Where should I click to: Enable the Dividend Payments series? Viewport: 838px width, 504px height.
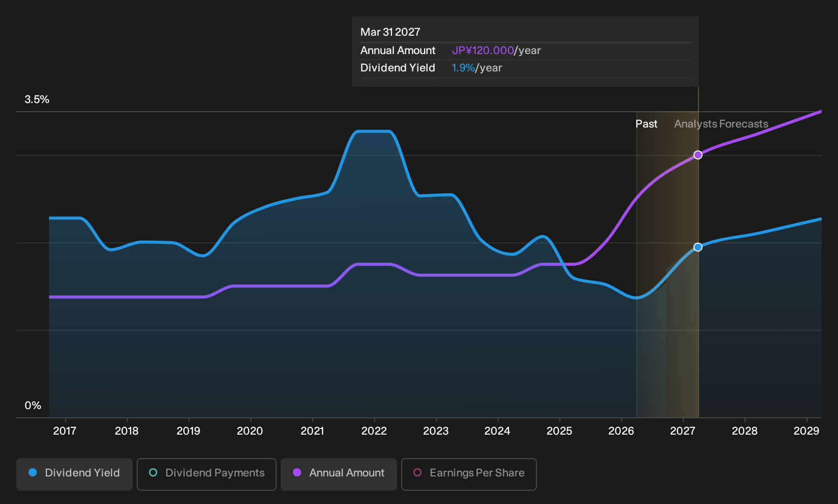pos(207,474)
